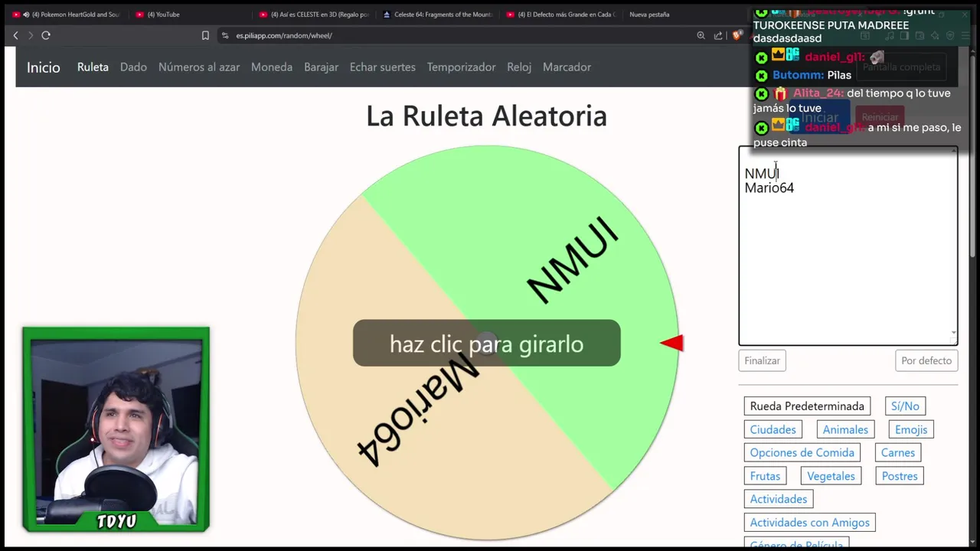Click the Por defecto button

click(x=926, y=361)
